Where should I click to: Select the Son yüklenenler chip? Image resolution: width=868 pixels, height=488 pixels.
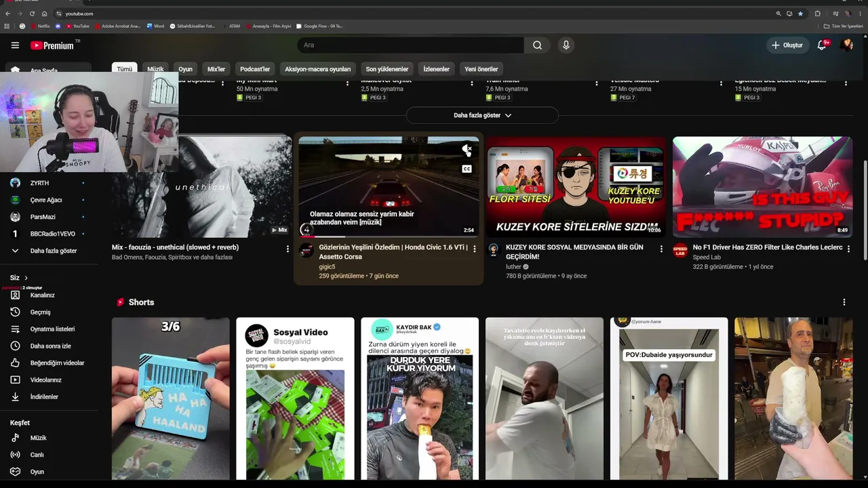[x=387, y=69]
